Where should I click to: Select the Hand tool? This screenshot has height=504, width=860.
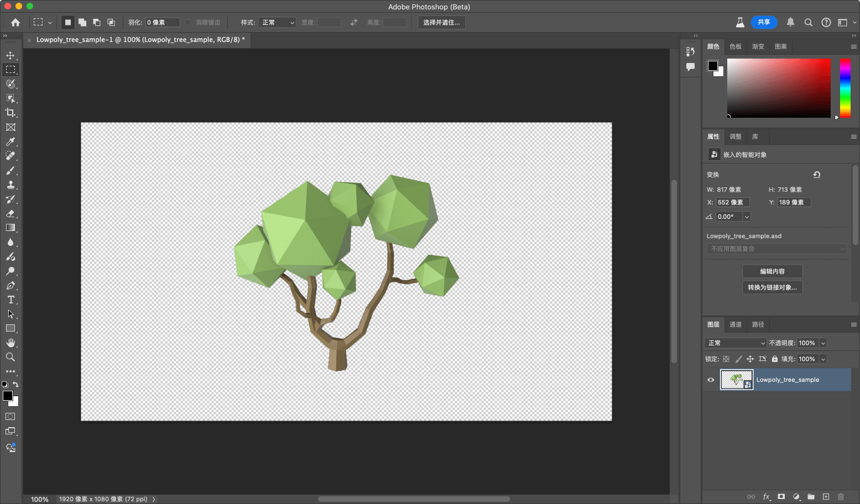[x=11, y=343]
